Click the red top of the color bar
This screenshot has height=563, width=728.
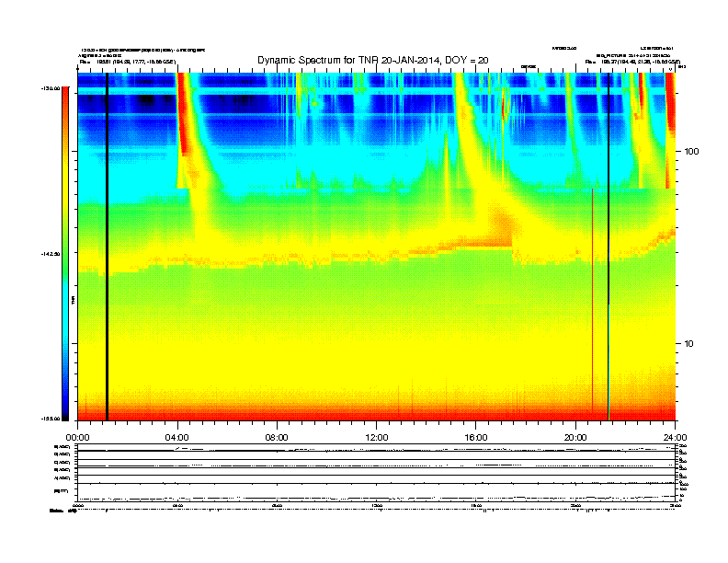click(65, 93)
